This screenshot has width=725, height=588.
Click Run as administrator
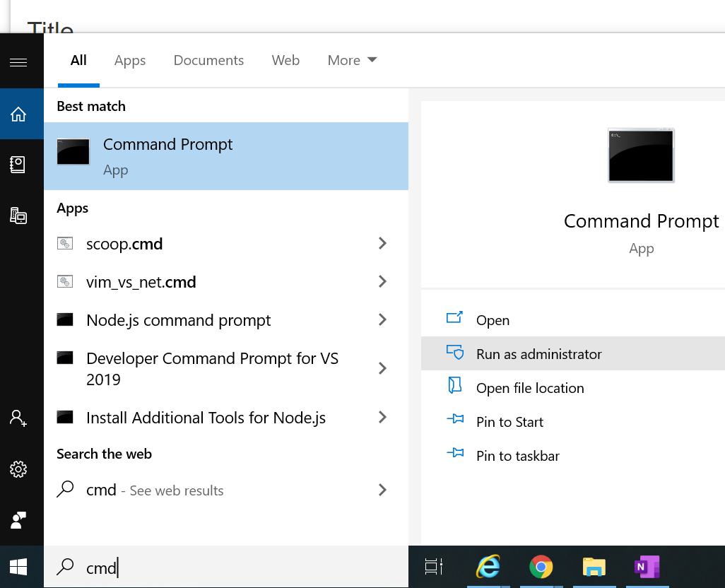pyautogui.click(x=538, y=354)
